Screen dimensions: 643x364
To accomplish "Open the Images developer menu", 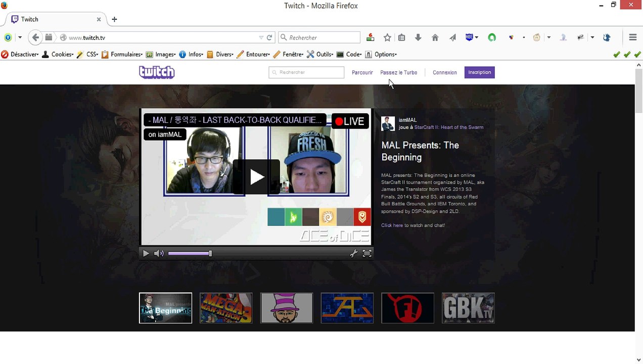I will [161, 54].
